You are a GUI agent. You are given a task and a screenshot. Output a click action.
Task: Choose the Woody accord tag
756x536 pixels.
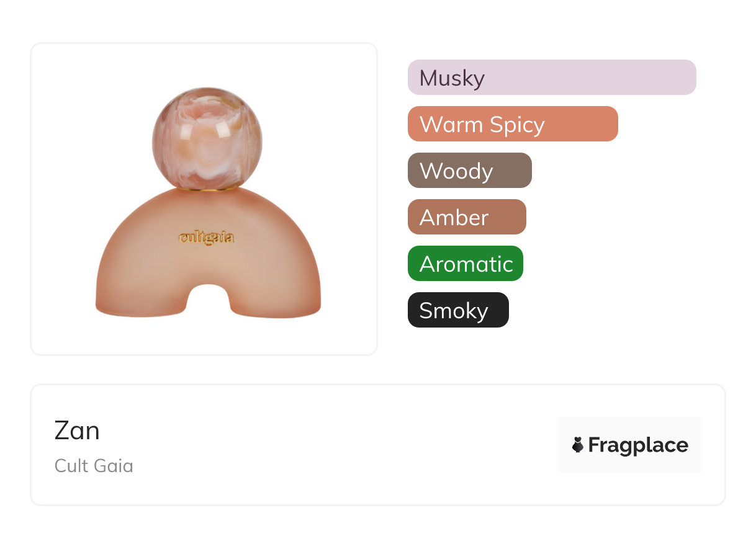coord(470,171)
